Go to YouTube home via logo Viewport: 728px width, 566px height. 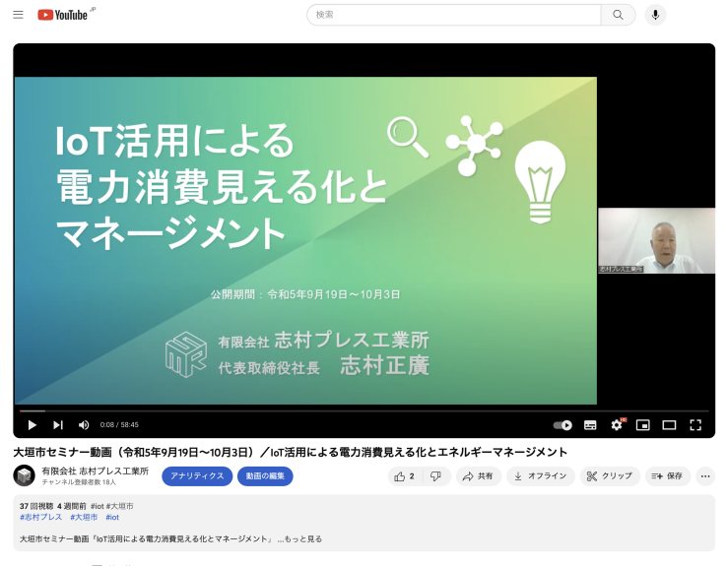pos(62,15)
